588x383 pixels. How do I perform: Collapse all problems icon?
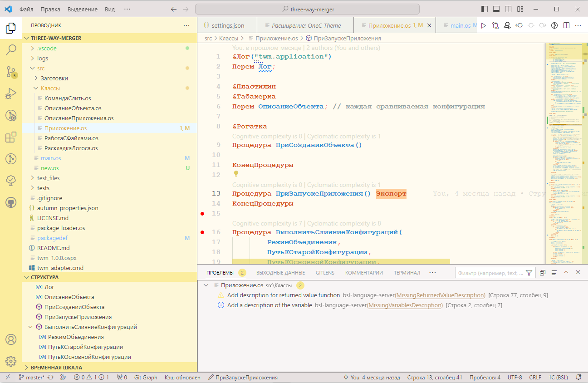tap(543, 273)
